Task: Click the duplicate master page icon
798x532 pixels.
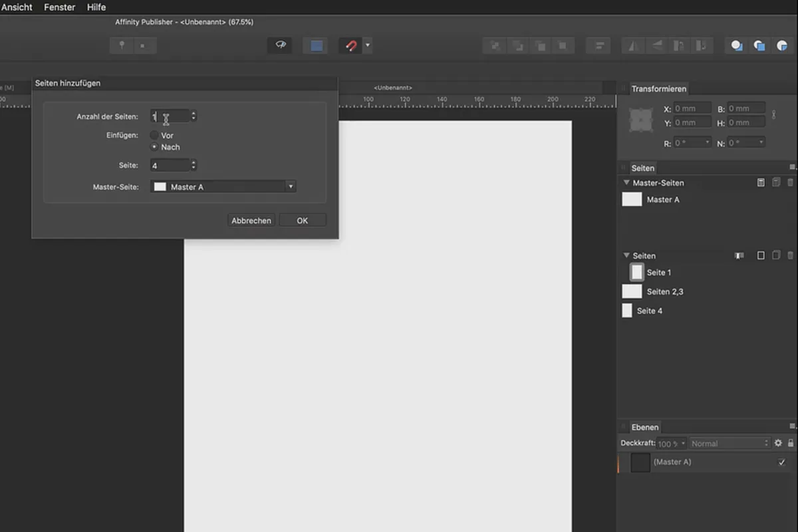Action: point(776,182)
